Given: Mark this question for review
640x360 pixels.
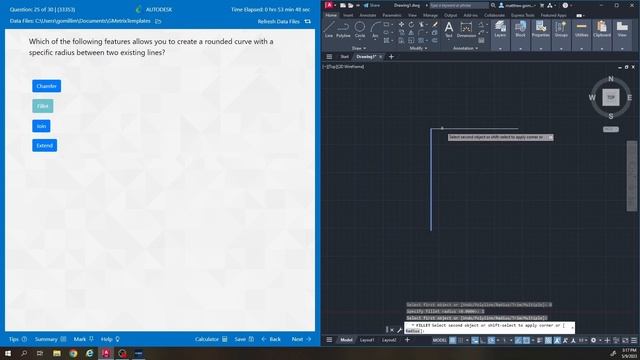Looking at the screenshot, I should click(84, 339).
